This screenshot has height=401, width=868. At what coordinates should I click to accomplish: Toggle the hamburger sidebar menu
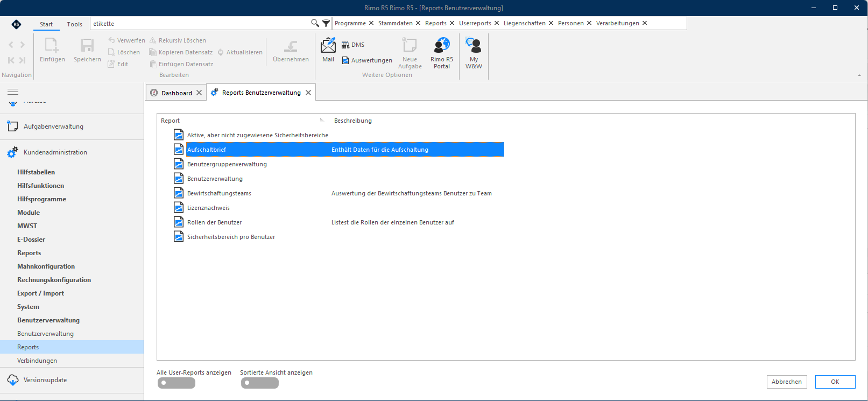[x=13, y=92]
